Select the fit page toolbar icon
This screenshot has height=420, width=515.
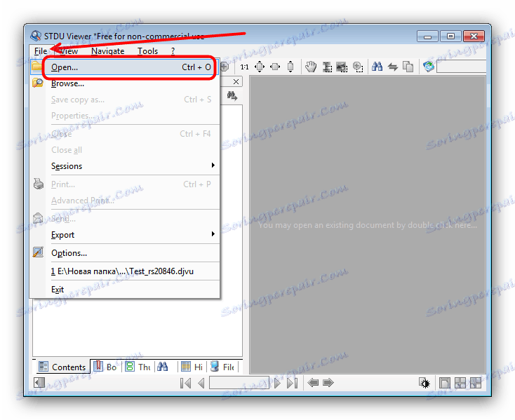[260, 67]
